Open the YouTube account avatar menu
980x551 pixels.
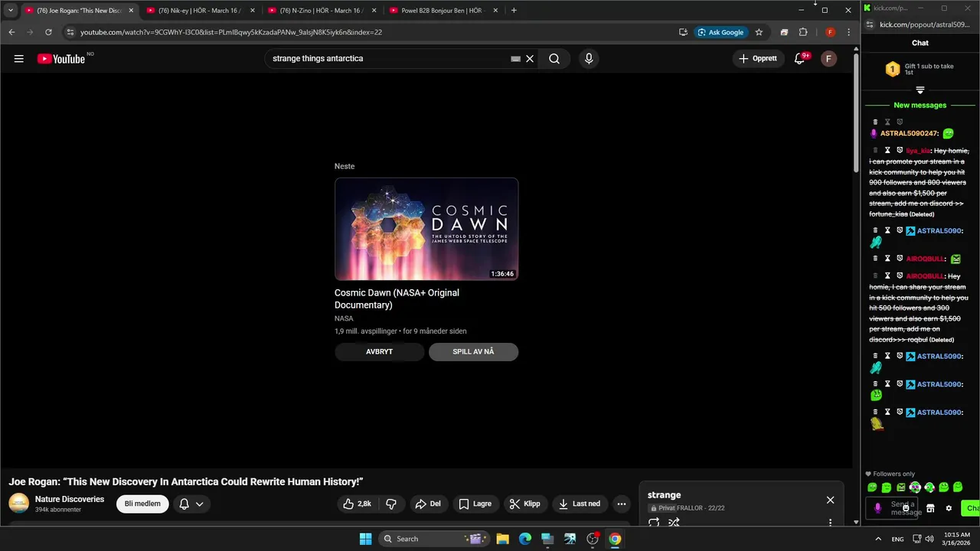tap(828, 59)
